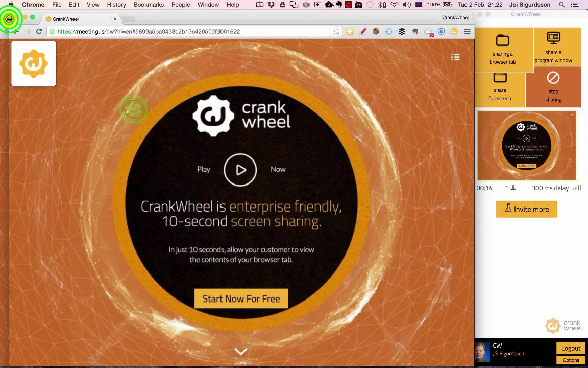Reload the page in Chrome
Image resolution: width=588 pixels, height=368 pixels.
pos(39,32)
